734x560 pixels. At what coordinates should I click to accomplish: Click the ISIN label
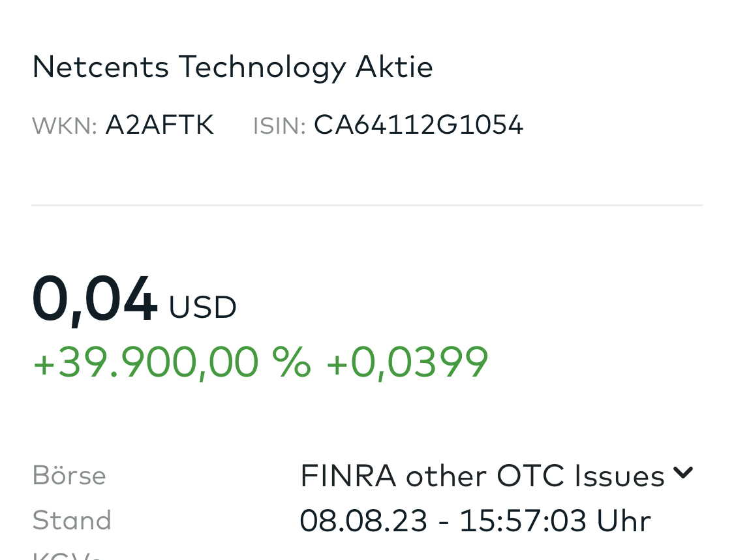pos(279,125)
